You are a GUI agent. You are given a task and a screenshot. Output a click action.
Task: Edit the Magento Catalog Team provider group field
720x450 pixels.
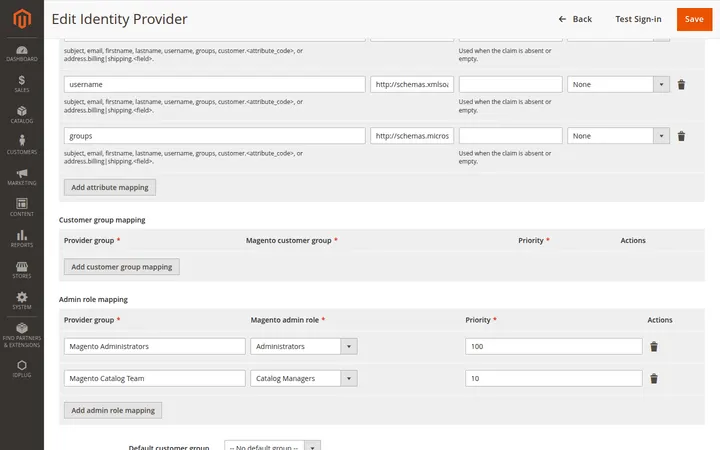[155, 378]
